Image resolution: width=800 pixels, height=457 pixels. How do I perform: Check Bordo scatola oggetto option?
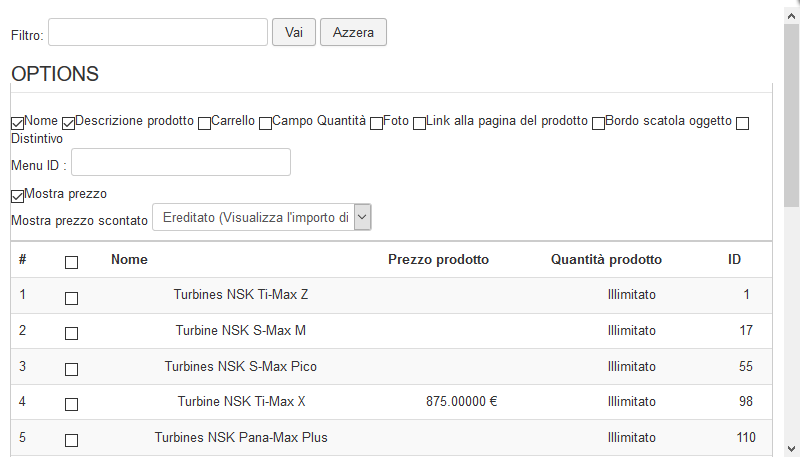point(598,123)
